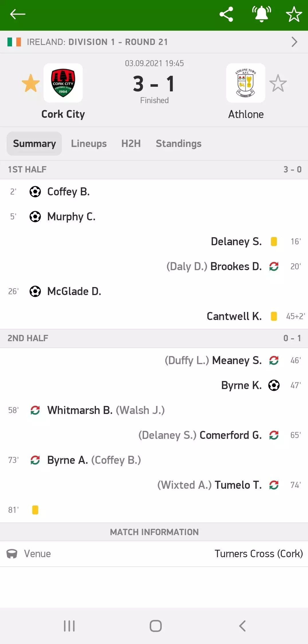The height and width of the screenshot is (644, 308).
Task: Toggle match notifications bell
Action: coord(261,14)
